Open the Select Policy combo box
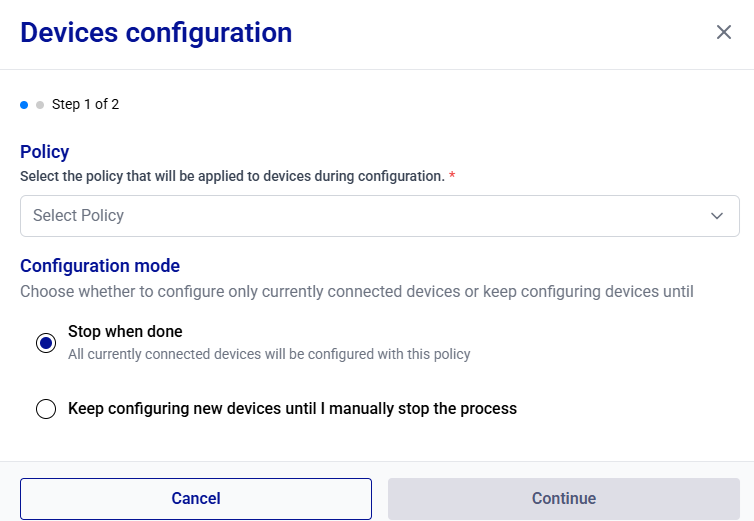Viewport: 754px width, 521px height. point(379,216)
